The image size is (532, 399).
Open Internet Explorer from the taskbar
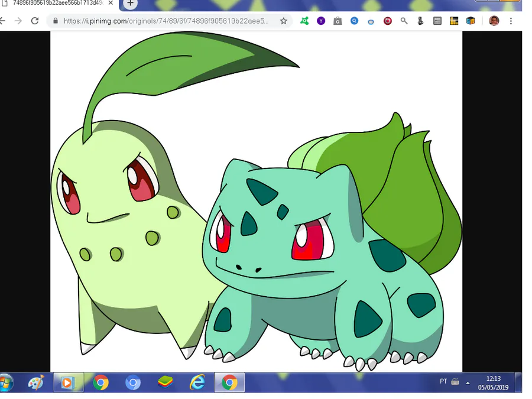point(197,382)
